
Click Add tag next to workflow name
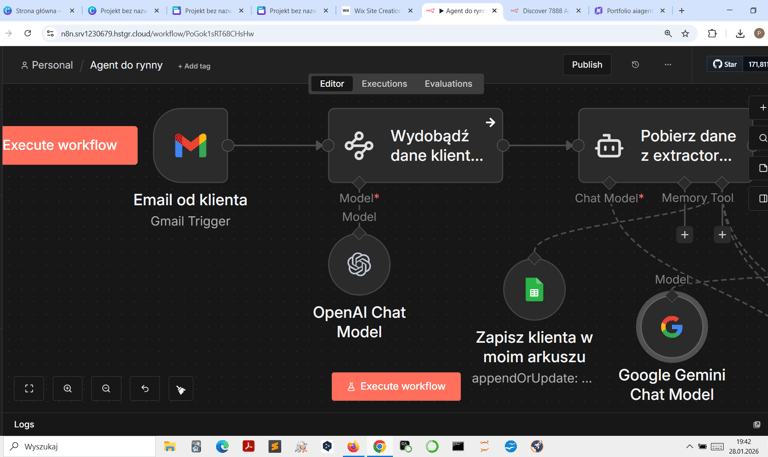coord(194,66)
